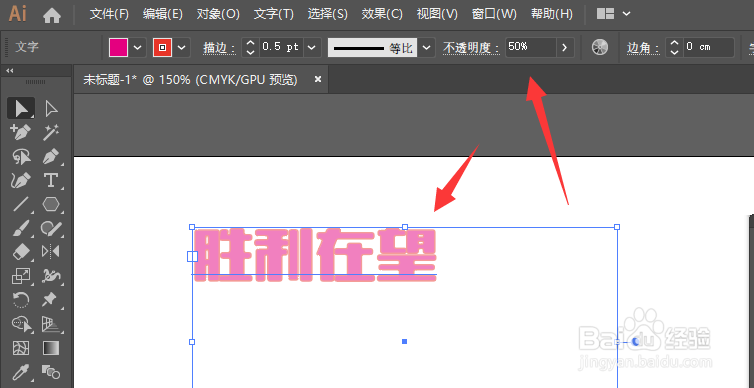Viewport: 754px width, 388px height.
Task: Click the text frame out port handle
Action: click(636, 341)
